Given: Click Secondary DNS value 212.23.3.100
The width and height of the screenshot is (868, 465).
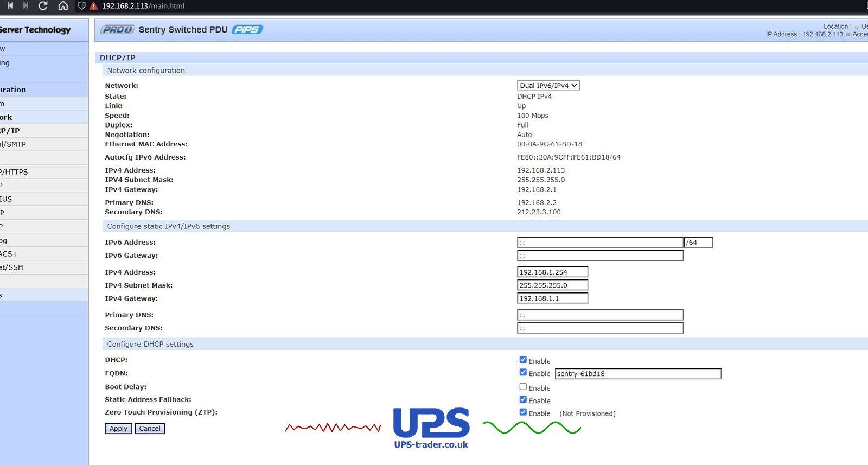Looking at the screenshot, I should click(x=539, y=212).
